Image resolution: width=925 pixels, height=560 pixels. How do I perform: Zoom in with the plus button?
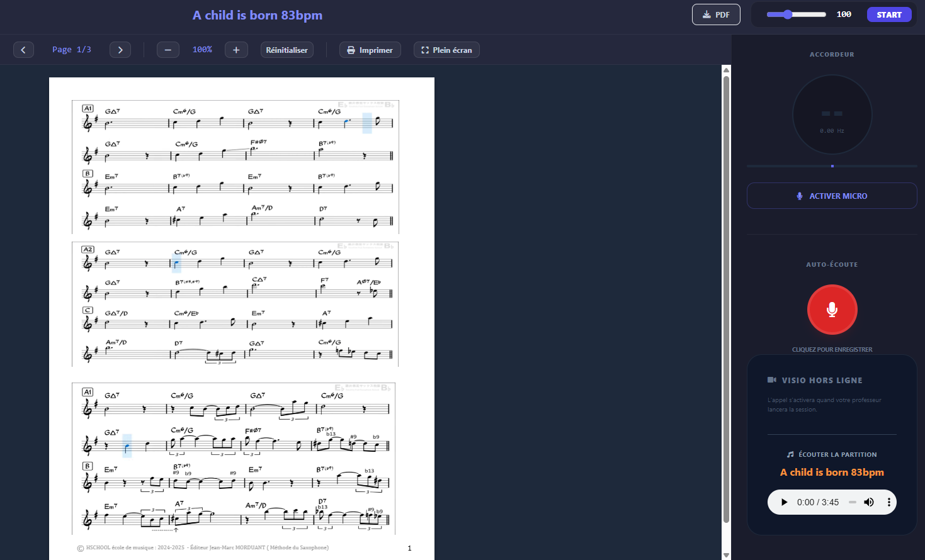point(236,50)
